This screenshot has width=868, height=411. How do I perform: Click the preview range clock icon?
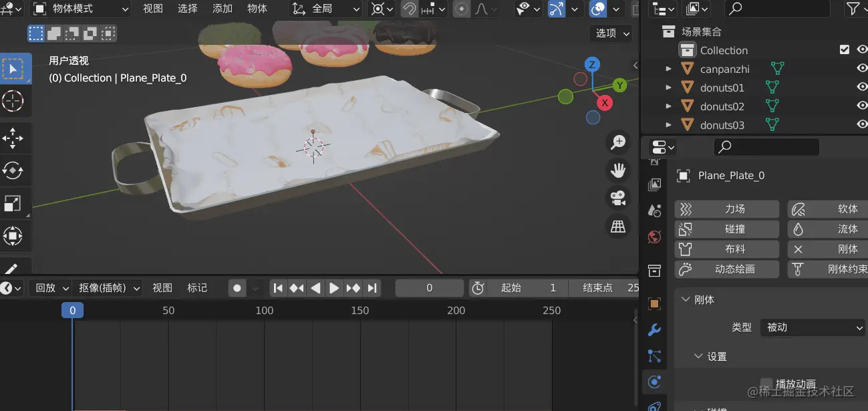(478, 288)
